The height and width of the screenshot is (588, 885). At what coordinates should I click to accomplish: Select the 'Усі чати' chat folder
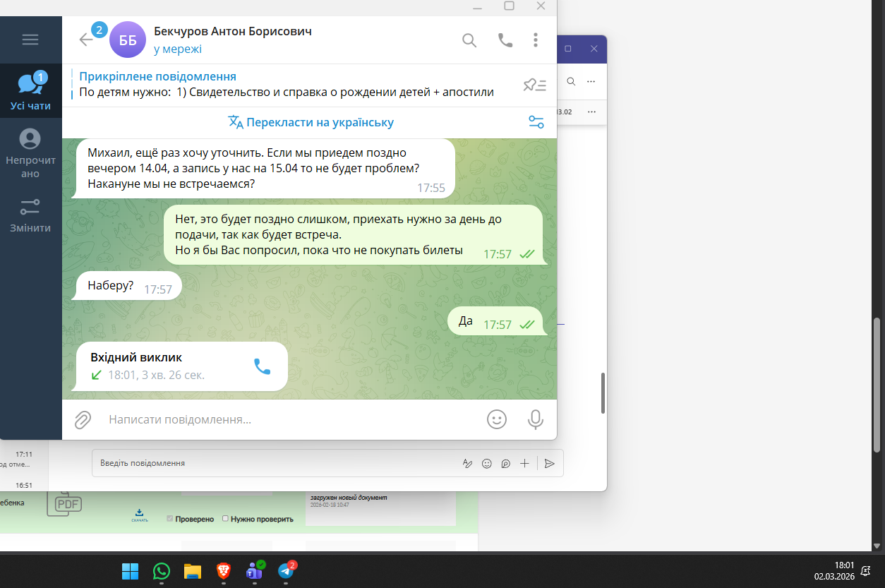point(30,91)
